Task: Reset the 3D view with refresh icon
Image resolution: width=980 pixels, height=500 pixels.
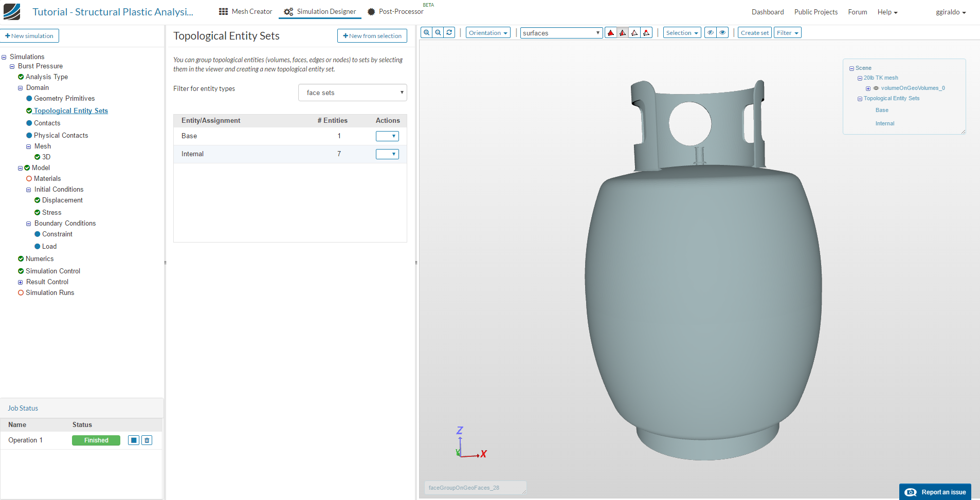Action: pos(449,33)
